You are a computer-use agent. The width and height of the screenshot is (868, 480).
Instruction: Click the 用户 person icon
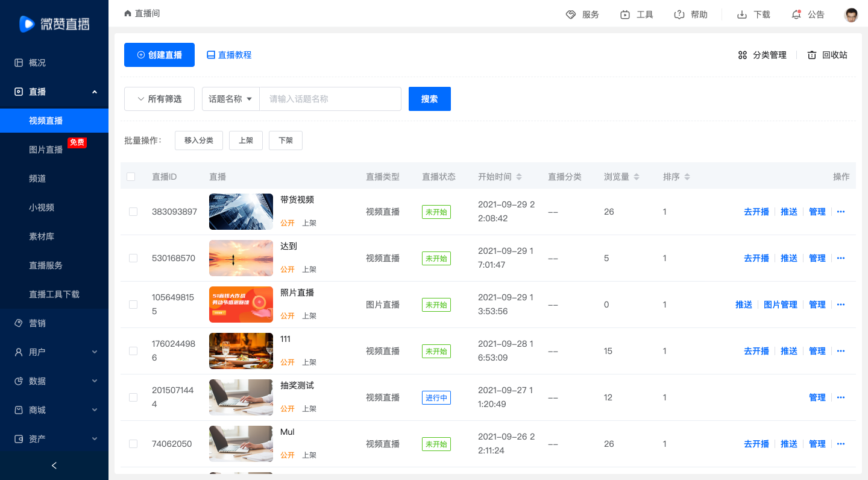[x=19, y=352]
